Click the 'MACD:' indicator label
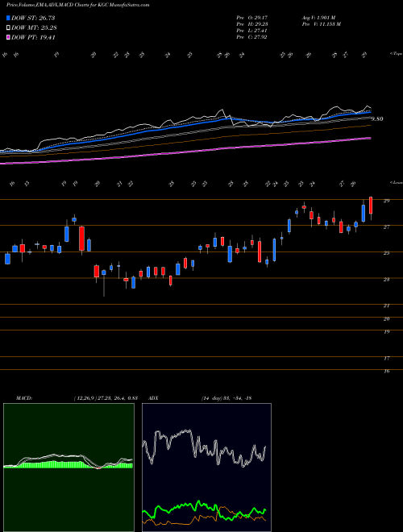The width and height of the screenshot is (403, 532). 24,398
